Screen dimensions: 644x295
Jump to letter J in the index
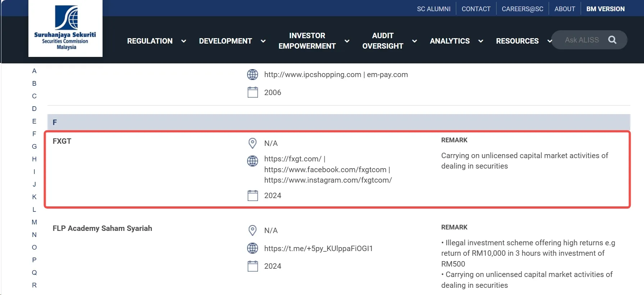(34, 184)
